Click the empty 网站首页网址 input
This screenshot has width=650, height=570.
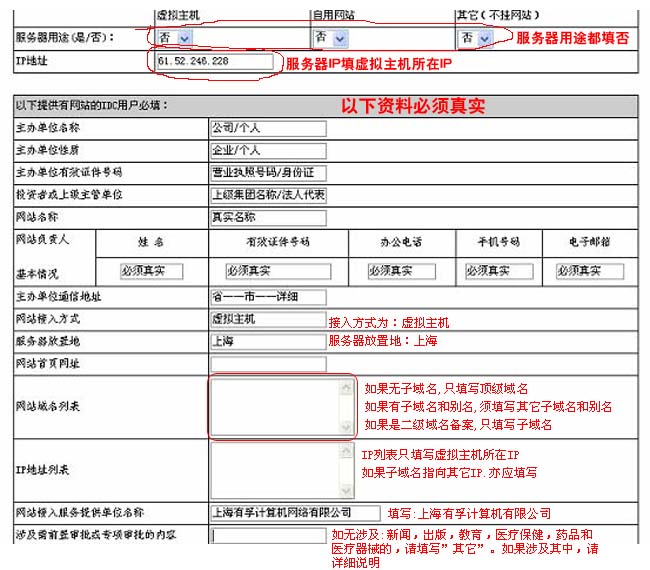(267, 363)
